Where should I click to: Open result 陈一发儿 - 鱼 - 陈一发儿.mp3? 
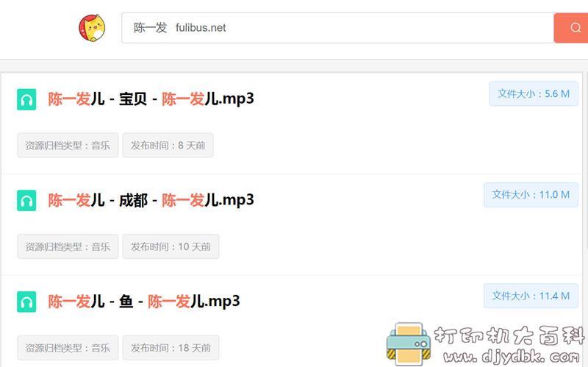[x=143, y=302]
